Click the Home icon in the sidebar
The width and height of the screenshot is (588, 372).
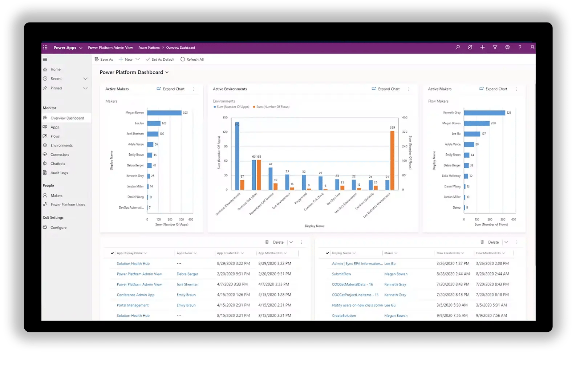(45, 69)
